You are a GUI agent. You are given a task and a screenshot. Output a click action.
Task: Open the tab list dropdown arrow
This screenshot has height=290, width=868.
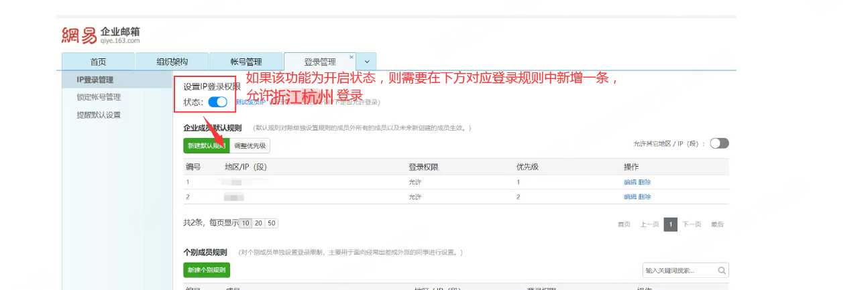point(366,62)
